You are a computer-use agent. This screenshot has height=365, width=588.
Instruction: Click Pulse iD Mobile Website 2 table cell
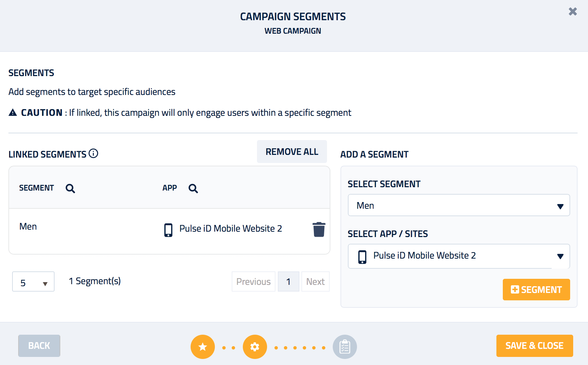point(231,229)
